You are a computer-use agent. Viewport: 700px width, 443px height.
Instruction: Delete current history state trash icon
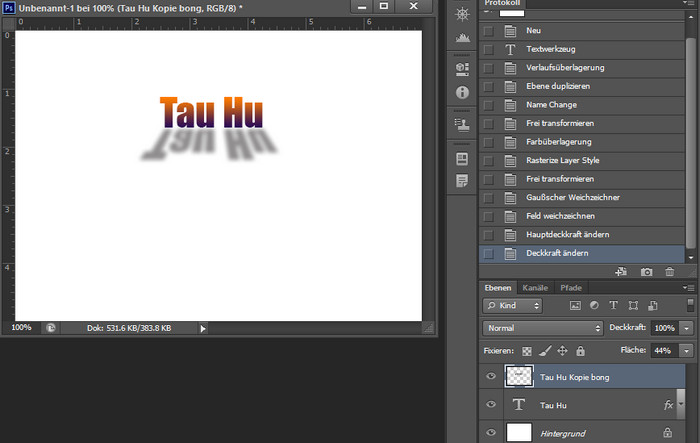pos(669,272)
